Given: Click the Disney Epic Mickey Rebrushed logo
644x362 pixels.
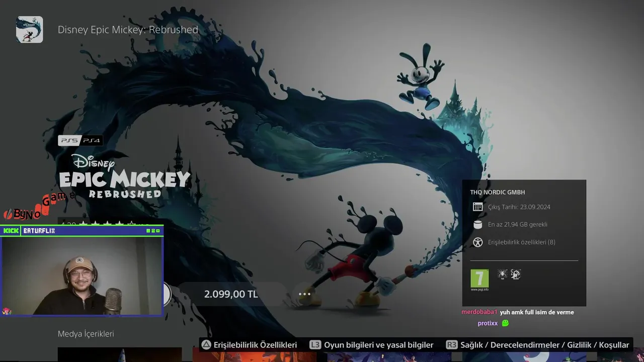Looking at the screenshot, I should (x=124, y=176).
